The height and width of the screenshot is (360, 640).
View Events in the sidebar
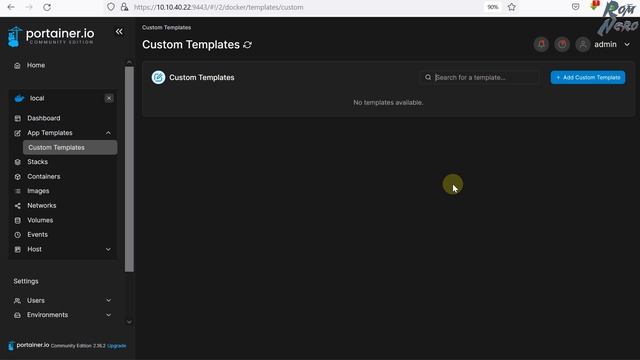[x=38, y=235]
